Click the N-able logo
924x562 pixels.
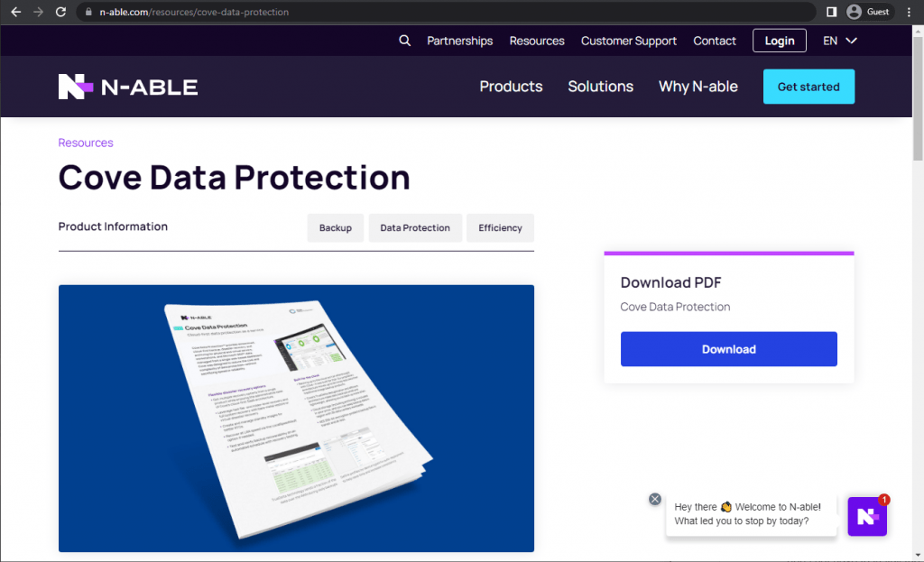(128, 87)
